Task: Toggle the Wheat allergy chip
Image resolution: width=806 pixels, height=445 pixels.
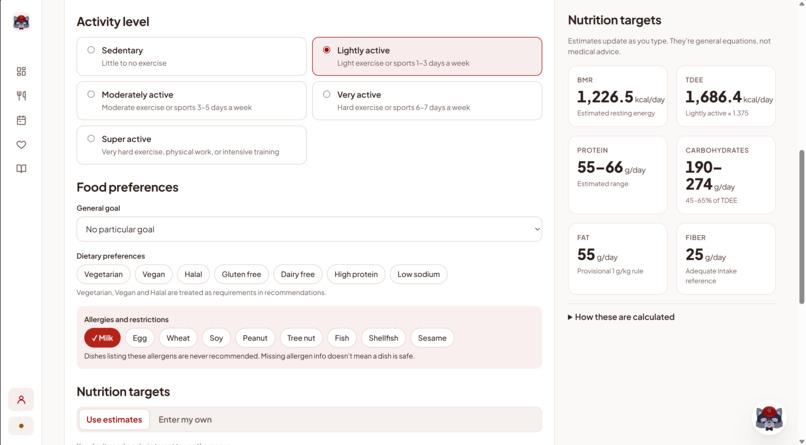Action: (178, 338)
